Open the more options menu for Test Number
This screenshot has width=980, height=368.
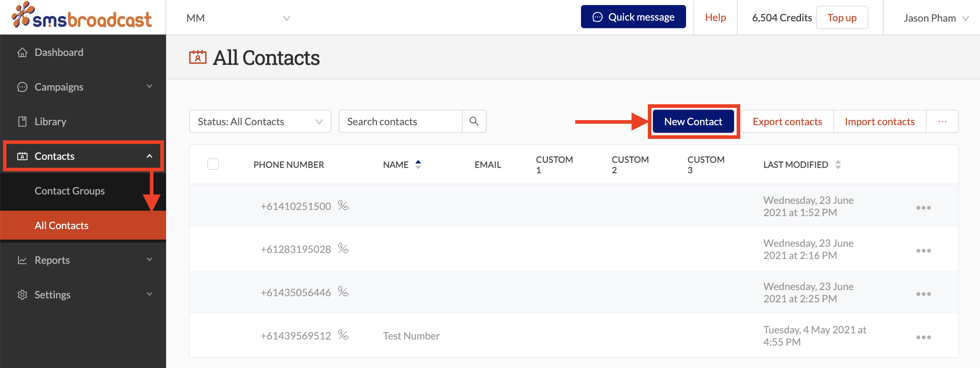[x=923, y=337]
